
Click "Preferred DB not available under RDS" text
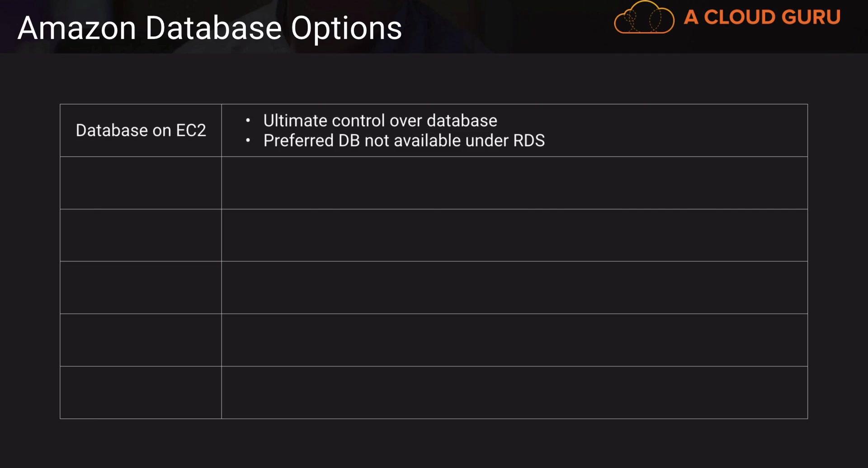tap(404, 140)
